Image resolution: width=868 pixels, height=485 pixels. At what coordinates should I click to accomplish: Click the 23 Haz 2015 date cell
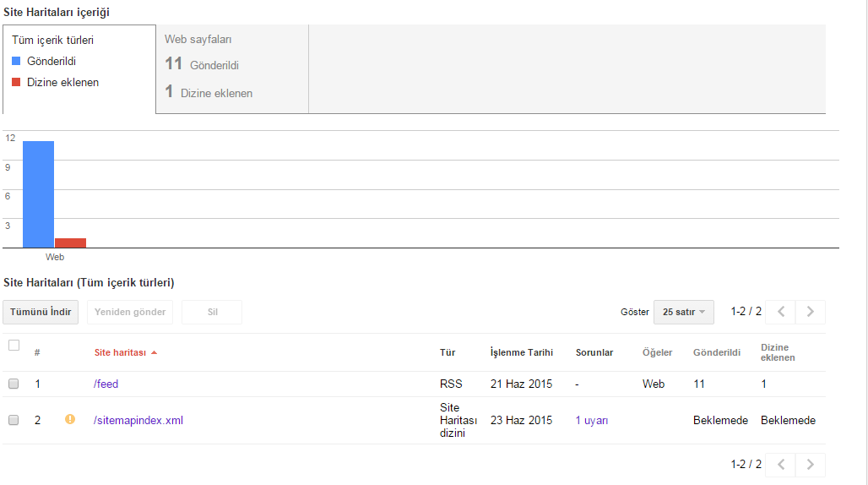(x=521, y=420)
